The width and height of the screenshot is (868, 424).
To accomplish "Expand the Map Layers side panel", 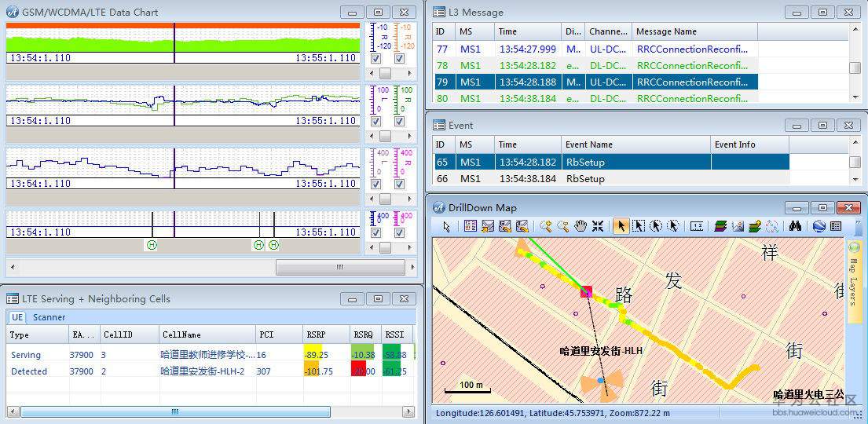I will (854, 281).
